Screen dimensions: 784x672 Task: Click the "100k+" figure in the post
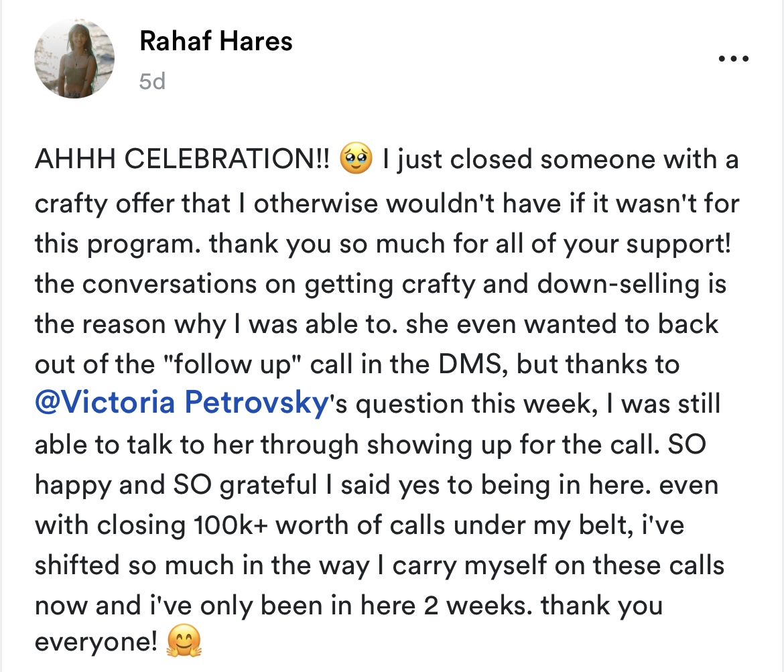(230, 525)
